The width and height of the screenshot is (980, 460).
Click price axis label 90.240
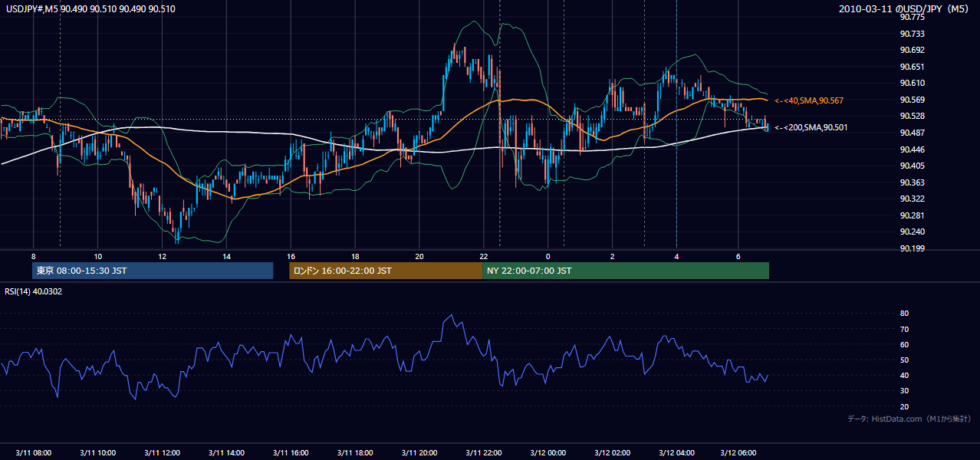(x=913, y=232)
